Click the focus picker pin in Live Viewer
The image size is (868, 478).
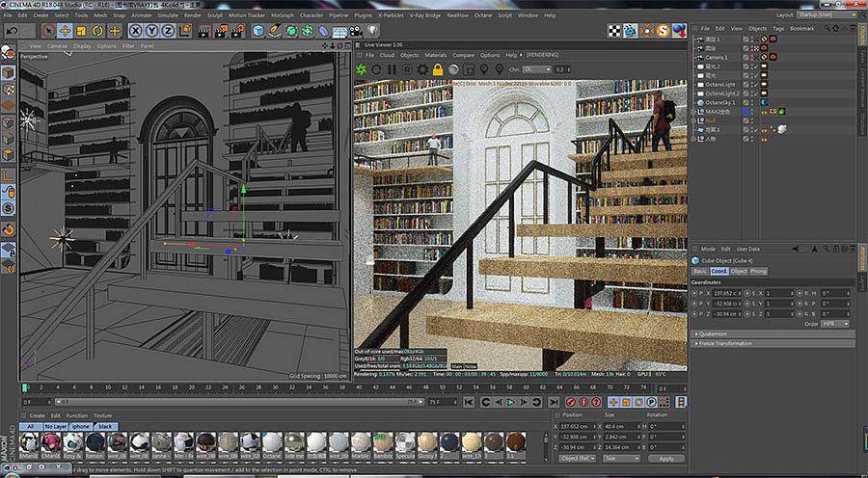tap(484, 69)
